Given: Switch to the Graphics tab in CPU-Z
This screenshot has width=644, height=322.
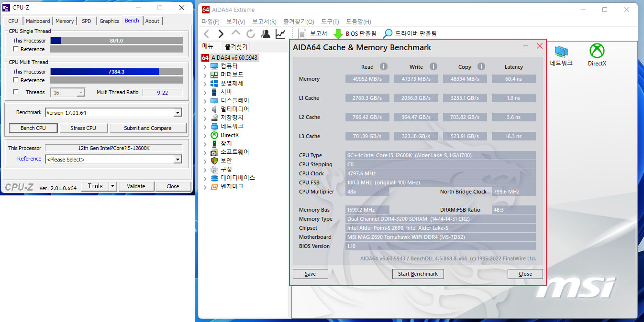Looking at the screenshot, I should click(110, 21).
